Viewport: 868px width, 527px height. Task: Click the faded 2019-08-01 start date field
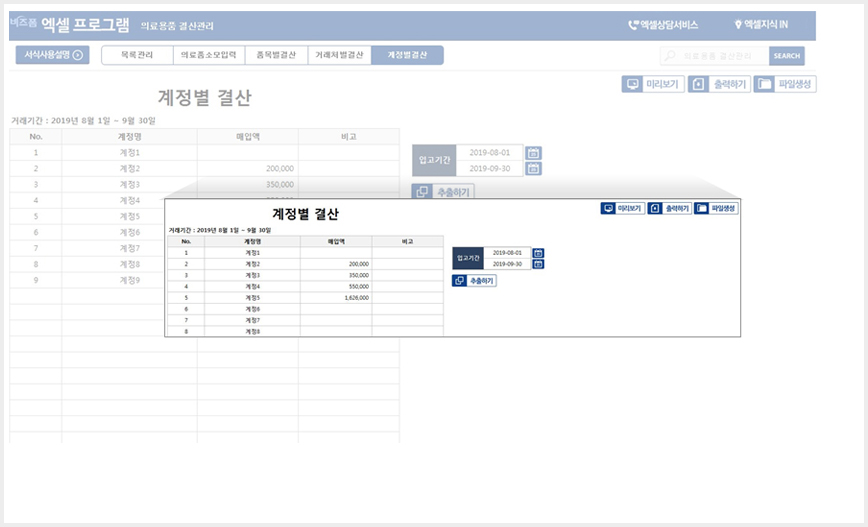click(x=490, y=153)
